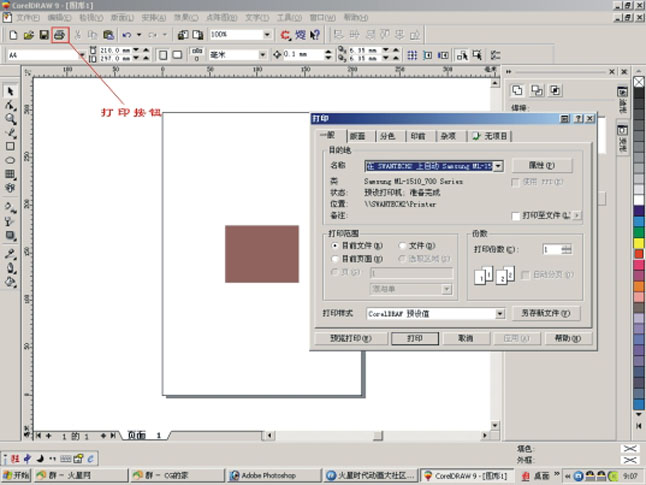Click the Save disk icon

point(44,35)
